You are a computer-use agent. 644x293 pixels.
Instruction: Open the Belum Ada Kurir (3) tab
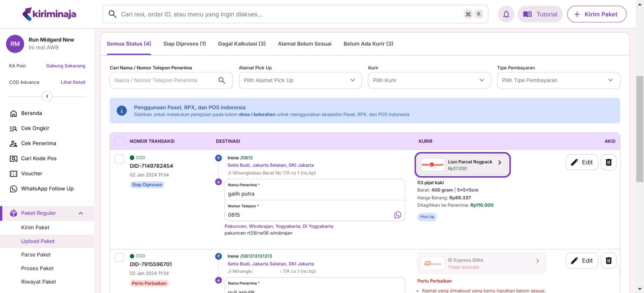click(x=368, y=44)
